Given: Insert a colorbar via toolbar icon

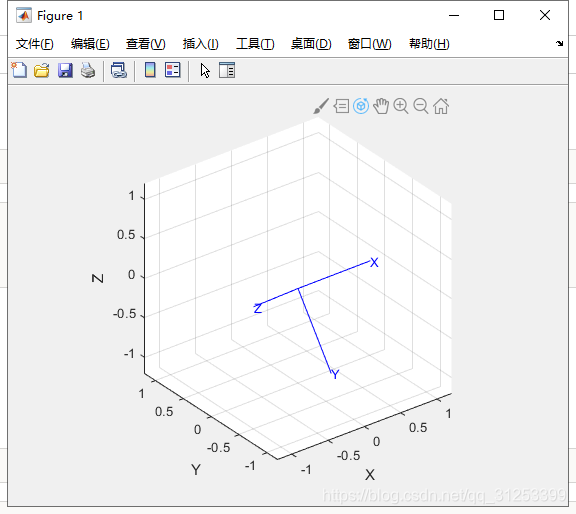Looking at the screenshot, I should point(150,70).
